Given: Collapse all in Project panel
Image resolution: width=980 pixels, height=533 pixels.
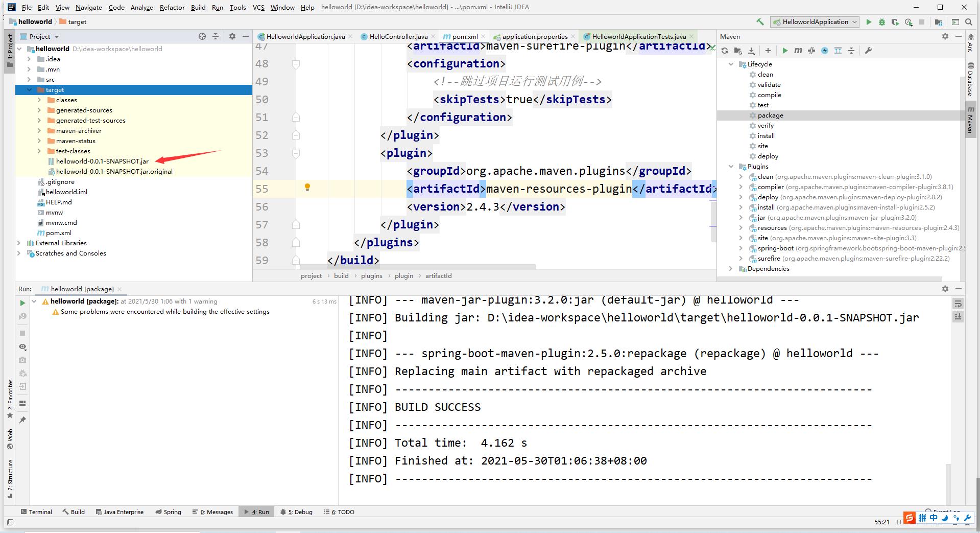Looking at the screenshot, I should pyautogui.click(x=216, y=36).
